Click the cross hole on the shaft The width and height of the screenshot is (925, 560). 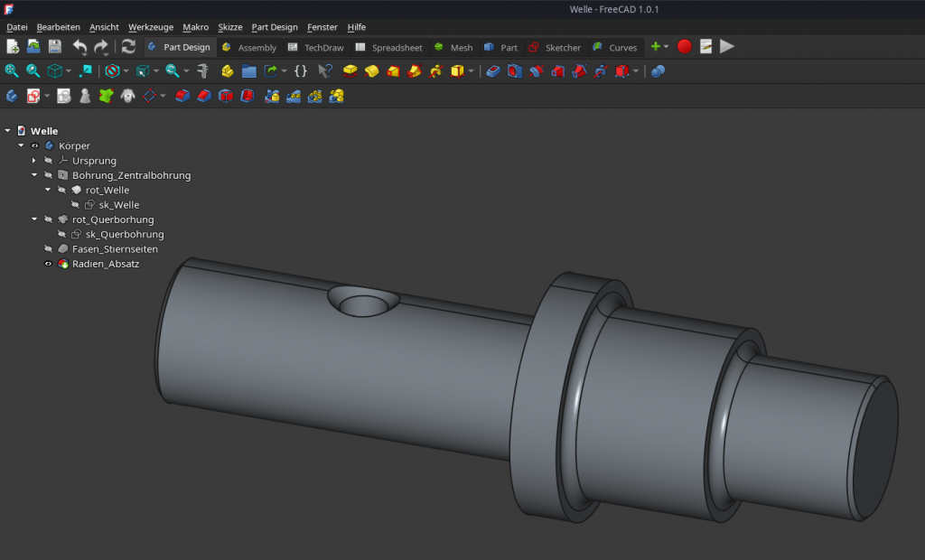click(x=365, y=304)
